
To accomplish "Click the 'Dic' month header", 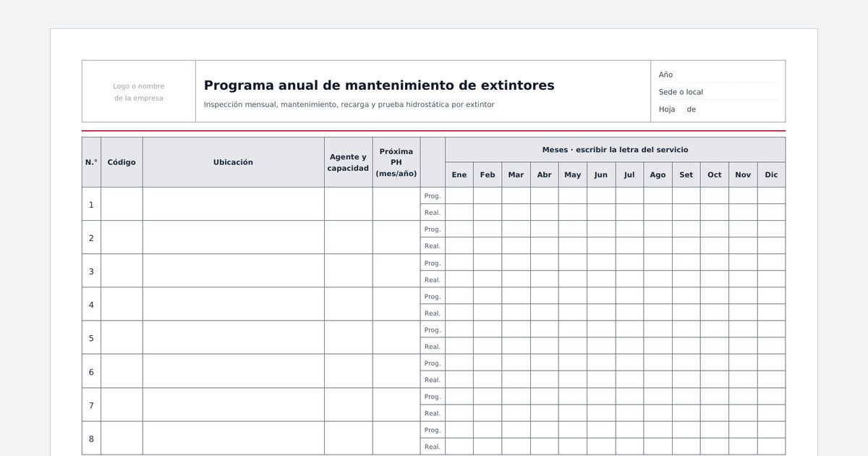I will 772,174.
